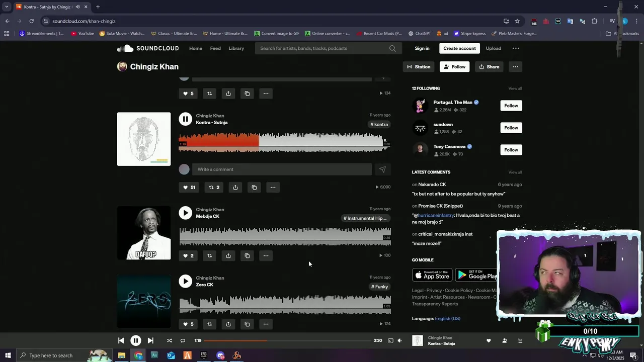Toggle repeat in player bar
This screenshot has width=644, height=362.
pos(183,340)
